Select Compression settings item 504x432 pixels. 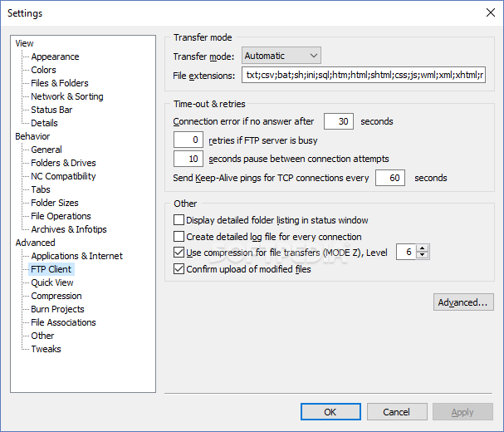(x=56, y=296)
